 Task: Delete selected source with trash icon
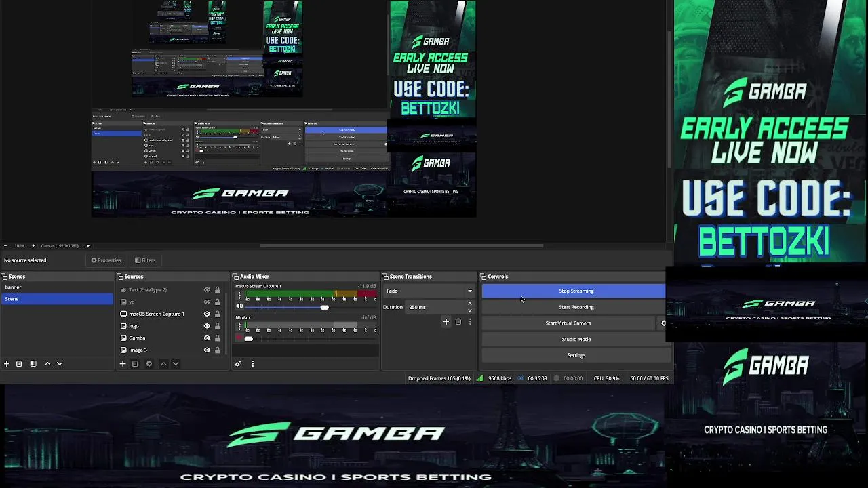click(x=135, y=364)
